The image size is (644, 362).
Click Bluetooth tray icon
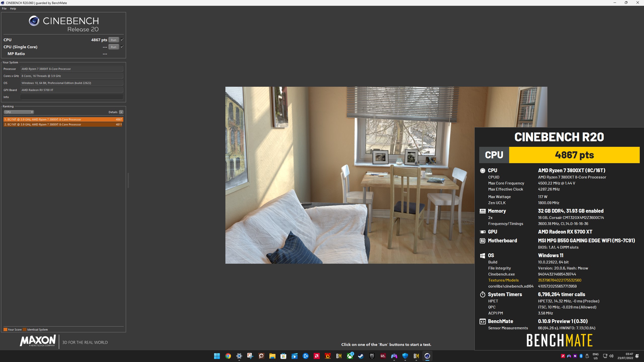[581, 356]
